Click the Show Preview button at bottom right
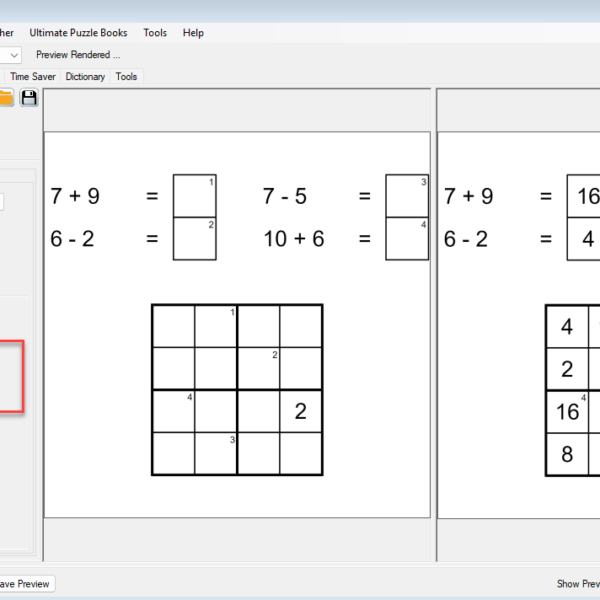This screenshot has width=600, height=600. pos(578,584)
